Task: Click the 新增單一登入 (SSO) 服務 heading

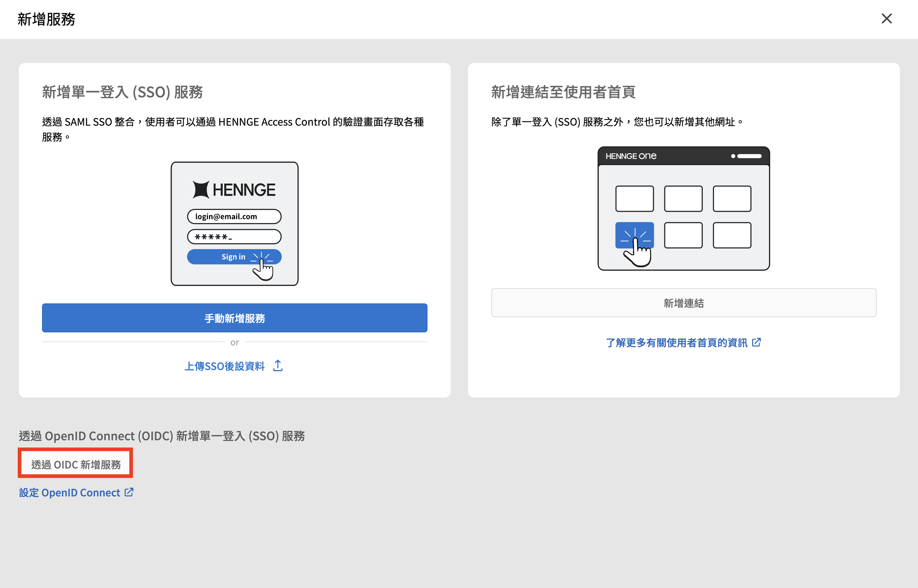Action: tap(122, 92)
